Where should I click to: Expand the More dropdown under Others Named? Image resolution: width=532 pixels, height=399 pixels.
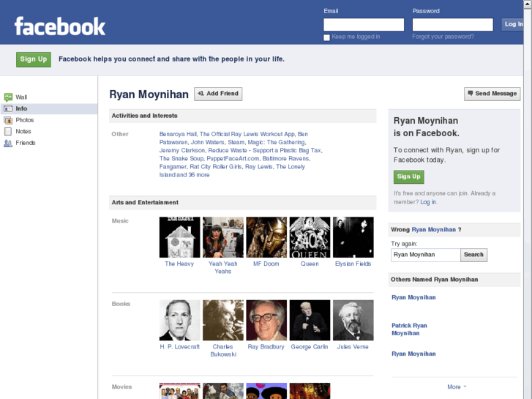pos(457,387)
